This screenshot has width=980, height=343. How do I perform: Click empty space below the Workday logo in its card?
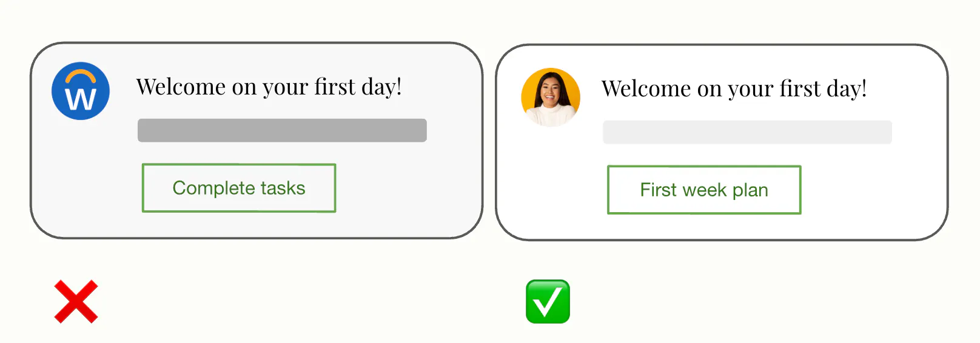coord(80,182)
